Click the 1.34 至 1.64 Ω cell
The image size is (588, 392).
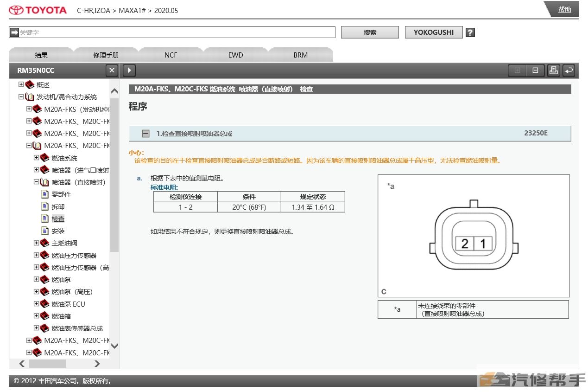[x=313, y=207]
